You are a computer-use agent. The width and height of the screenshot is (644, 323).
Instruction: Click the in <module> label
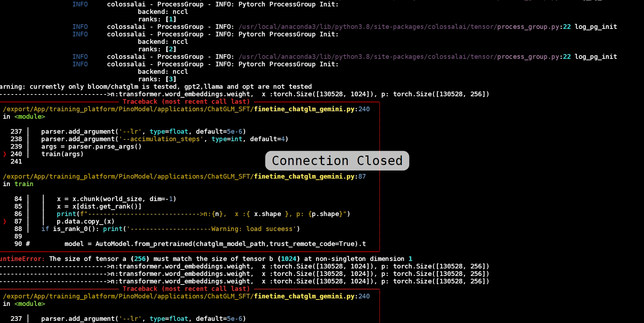pyautogui.click(x=24, y=117)
